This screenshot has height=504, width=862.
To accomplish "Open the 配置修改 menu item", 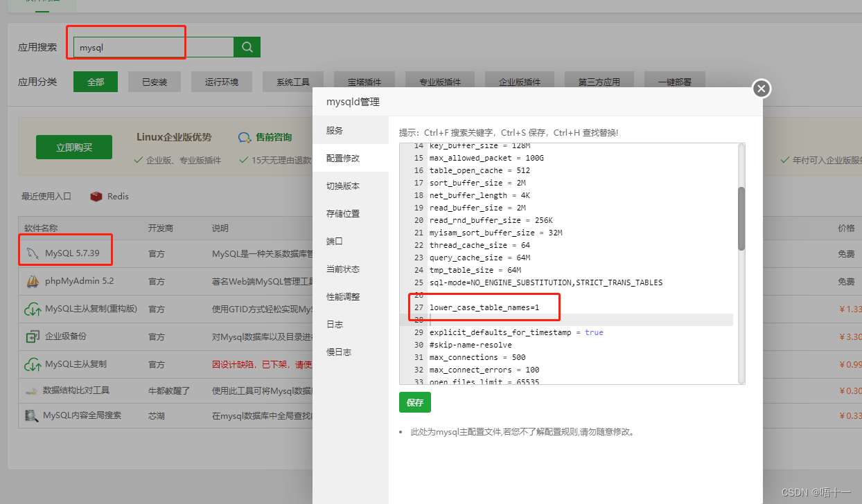I will pos(351,158).
